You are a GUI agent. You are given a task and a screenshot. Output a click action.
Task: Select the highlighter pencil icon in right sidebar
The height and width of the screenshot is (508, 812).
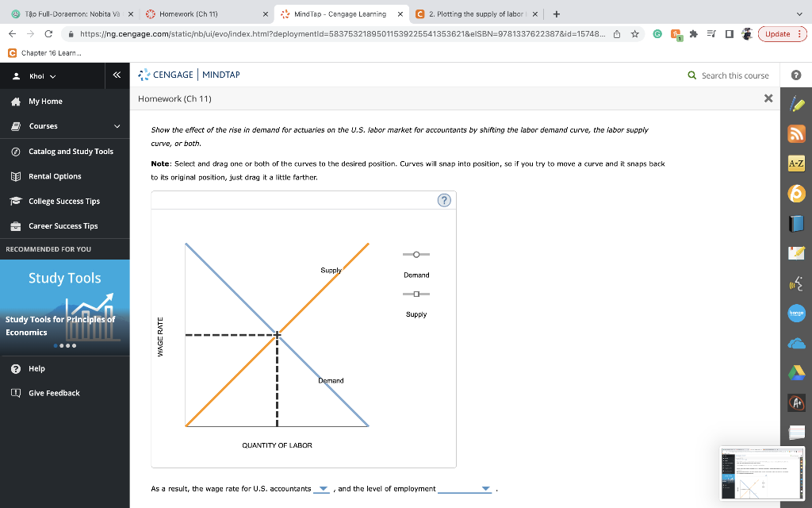[796, 104]
